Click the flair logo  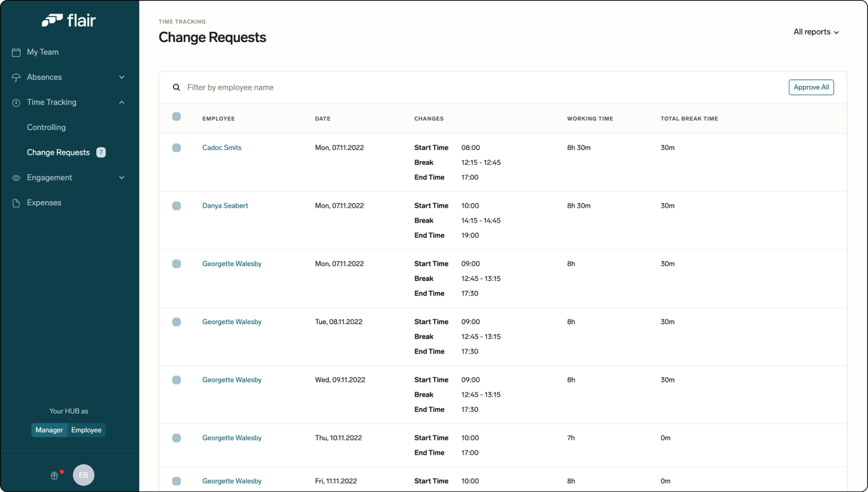[69, 20]
